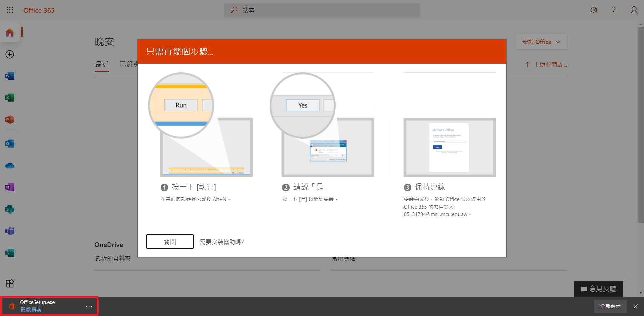
Task: Click the 關閉 button in dialog
Action: 170,242
